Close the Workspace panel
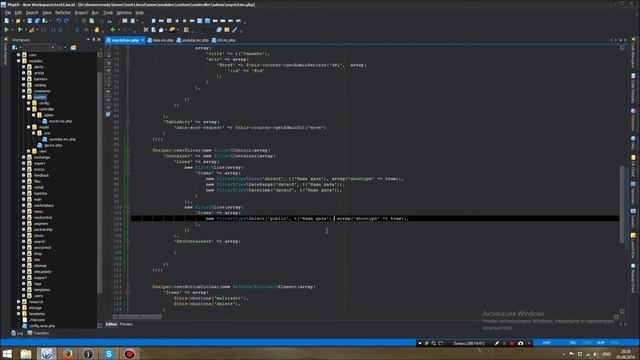Screen dimensions: 640x360 tap(99, 40)
